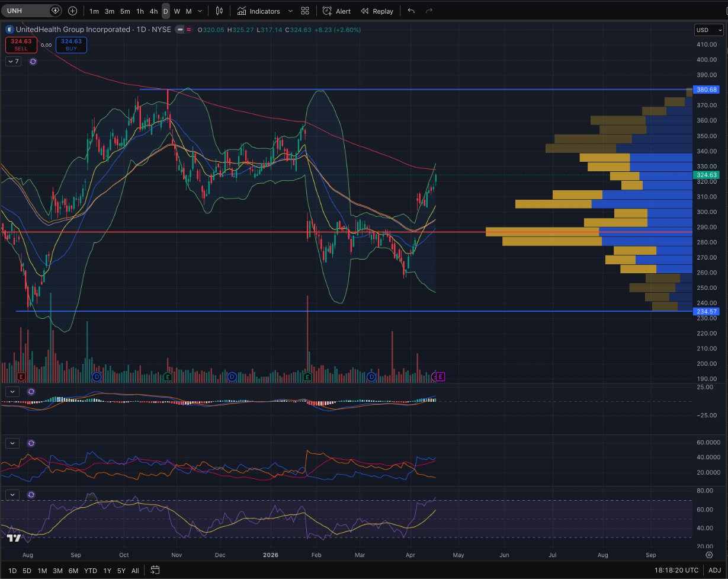Click the D dividend marker in March

(x=372, y=376)
